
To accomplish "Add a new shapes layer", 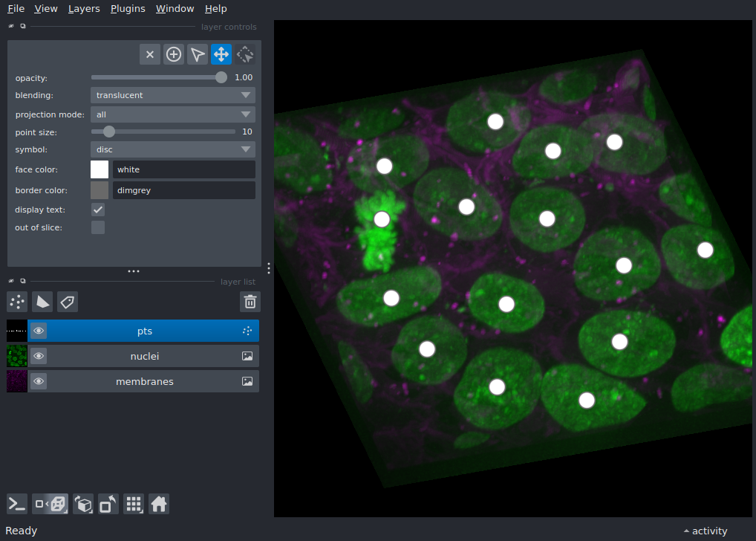I will [x=42, y=302].
